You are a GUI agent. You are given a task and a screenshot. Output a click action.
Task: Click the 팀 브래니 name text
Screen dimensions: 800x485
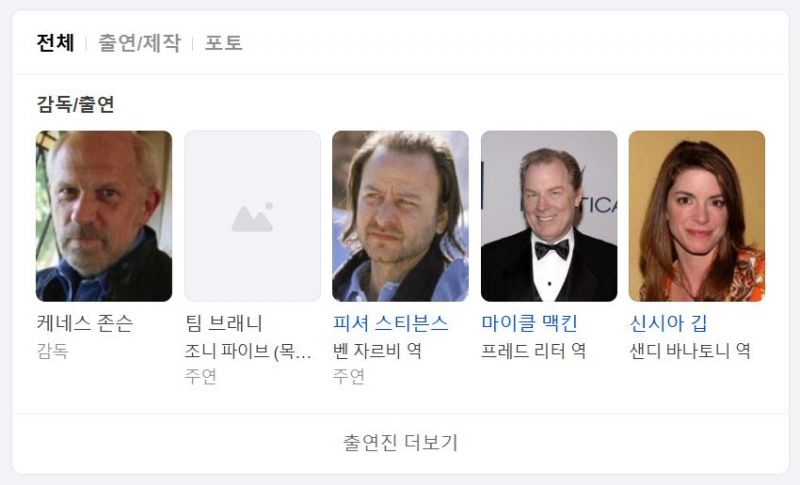[x=224, y=324]
